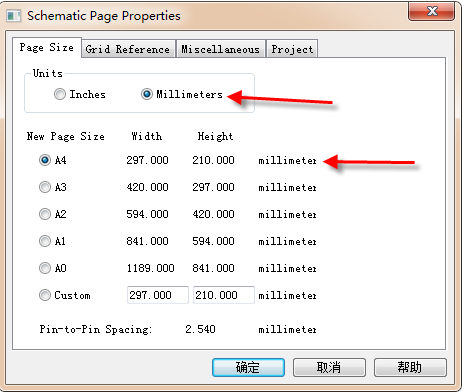Close the Schematic Page Properties dialog

click(432, 12)
